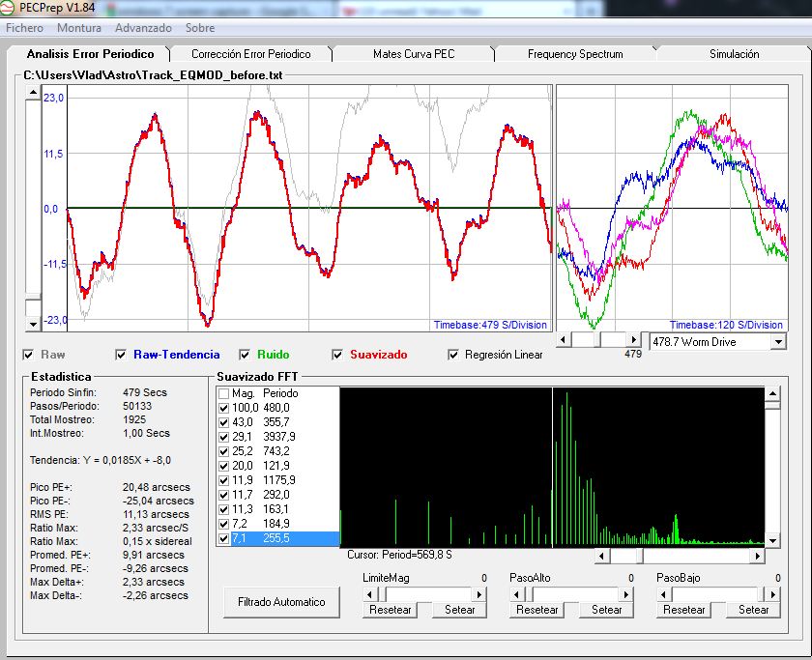812x660 pixels.
Task: Click left arrow of FFT spectrum horizontal scrollbar
Action: point(601,557)
